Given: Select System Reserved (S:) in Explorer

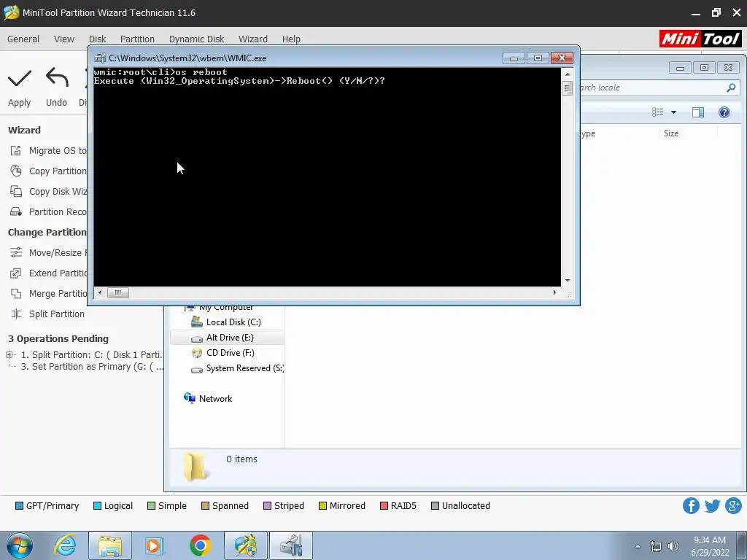Looking at the screenshot, I should (x=237, y=368).
